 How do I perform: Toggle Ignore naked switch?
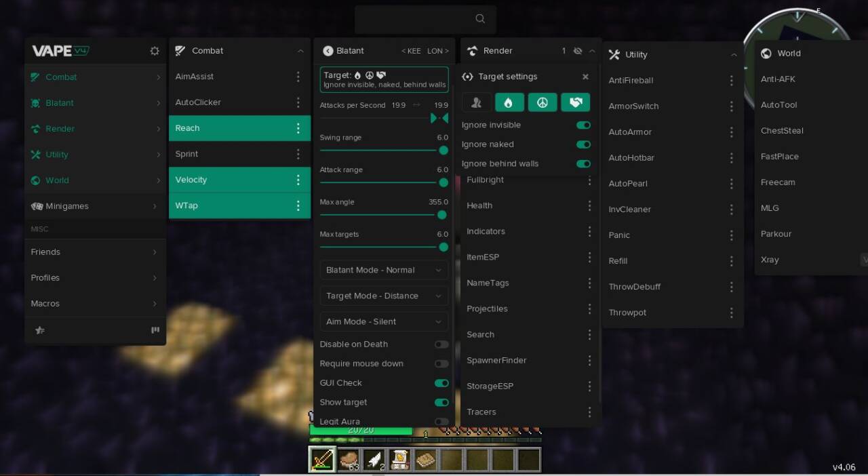(x=583, y=144)
